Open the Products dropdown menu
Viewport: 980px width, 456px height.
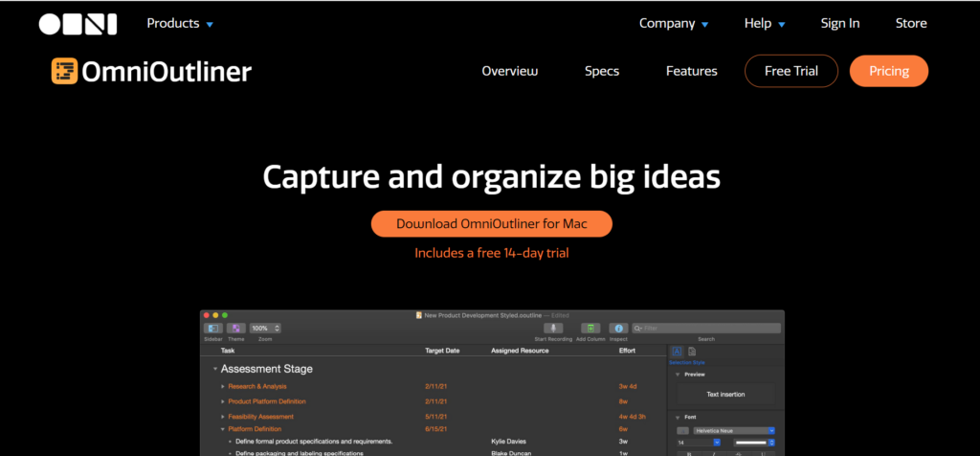pos(180,24)
